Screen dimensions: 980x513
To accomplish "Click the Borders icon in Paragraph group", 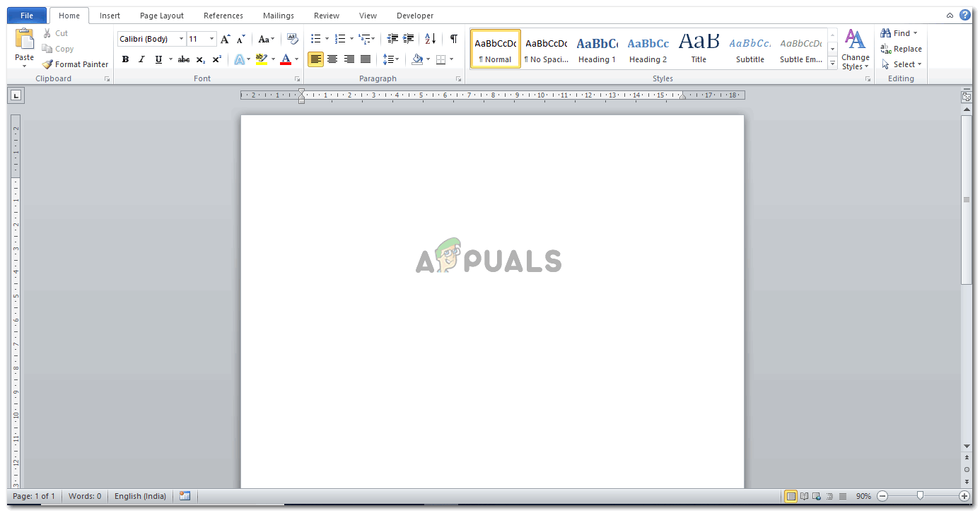I will click(x=441, y=59).
